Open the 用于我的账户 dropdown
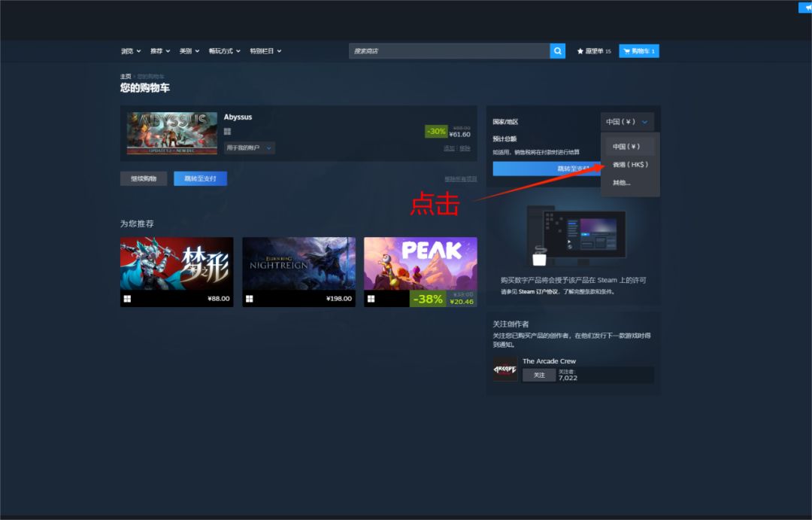This screenshot has height=520, width=812. tap(249, 147)
